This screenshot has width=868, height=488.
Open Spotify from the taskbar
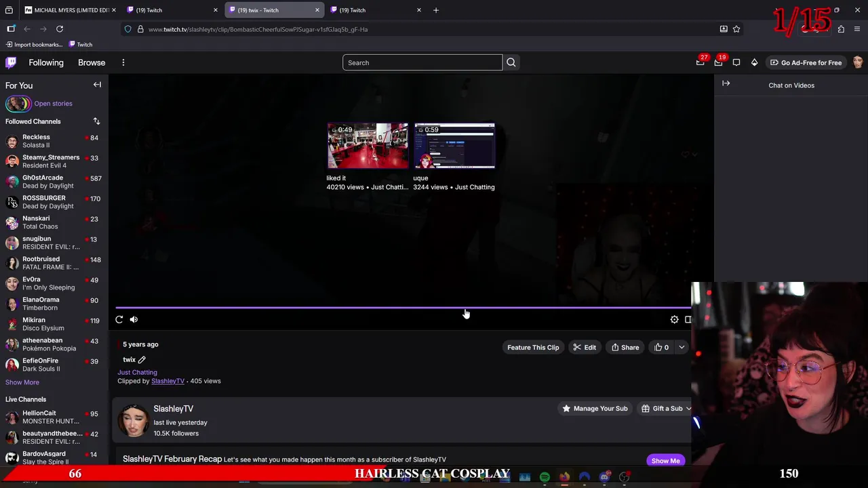click(545, 477)
